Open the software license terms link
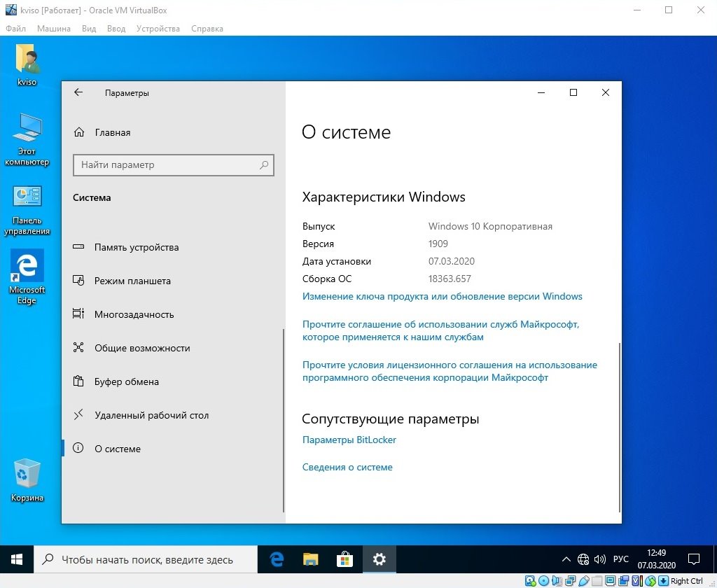The height and width of the screenshot is (588, 717). (450, 371)
